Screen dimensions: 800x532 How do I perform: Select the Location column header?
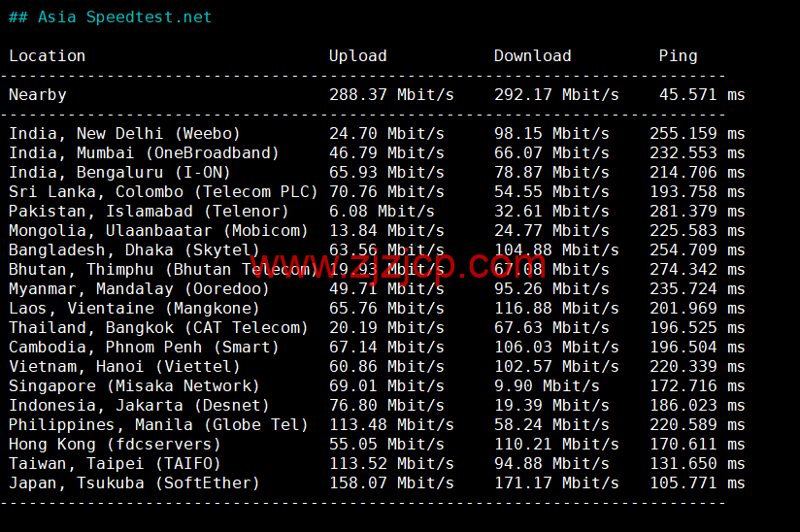point(47,56)
